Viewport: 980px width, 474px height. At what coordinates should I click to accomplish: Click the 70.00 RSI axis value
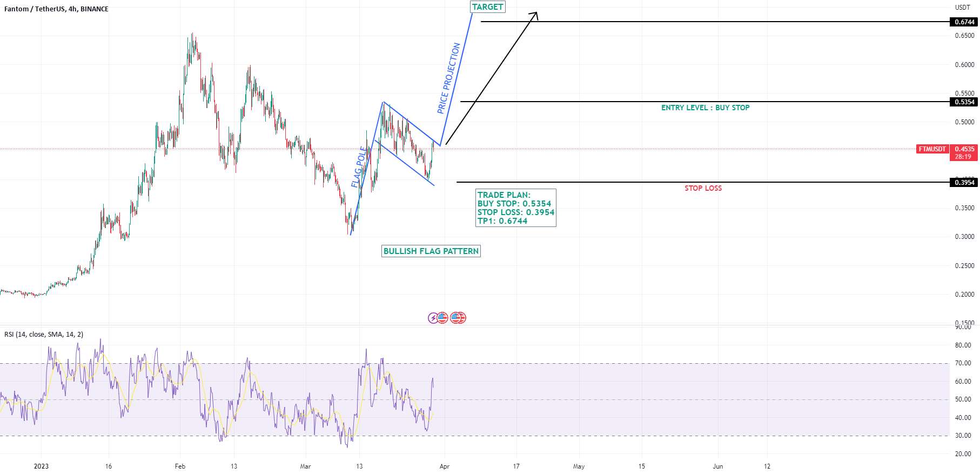point(963,363)
